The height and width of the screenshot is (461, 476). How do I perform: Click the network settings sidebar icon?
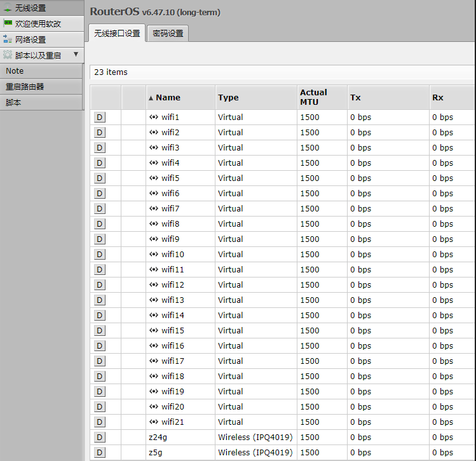pos(8,39)
